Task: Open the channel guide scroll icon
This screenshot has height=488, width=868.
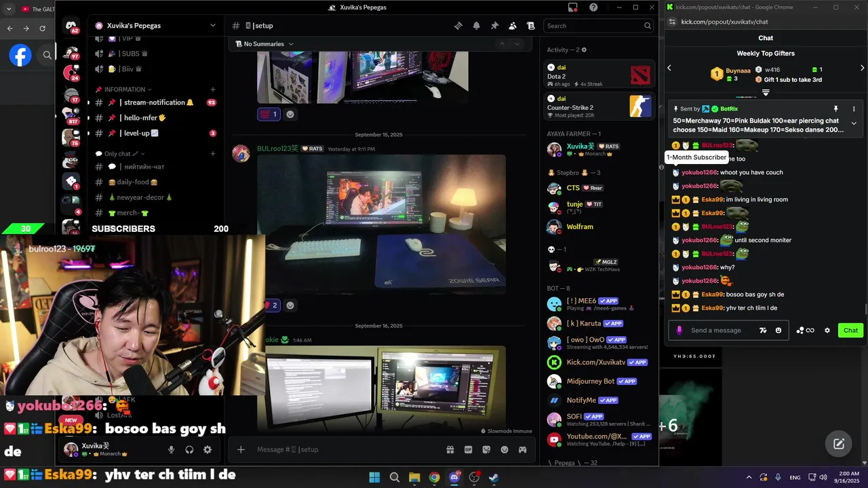Action: (x=531, y=26)
